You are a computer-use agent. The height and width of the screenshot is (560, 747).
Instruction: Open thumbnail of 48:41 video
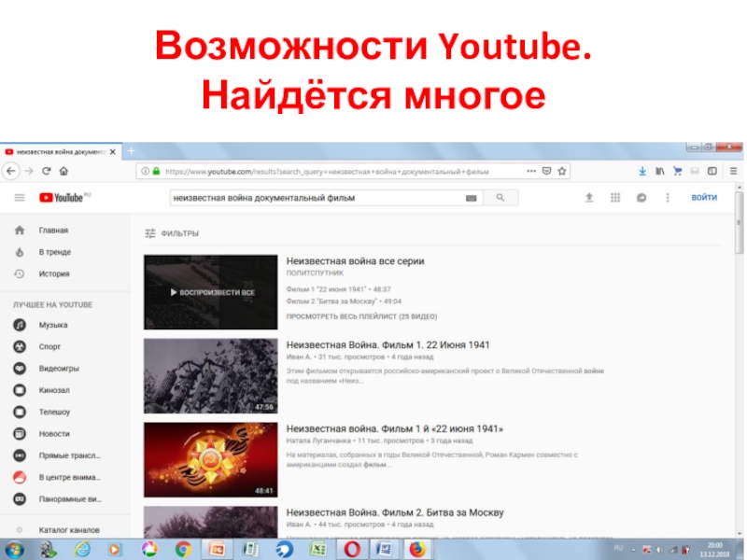(x=211, y=459)
